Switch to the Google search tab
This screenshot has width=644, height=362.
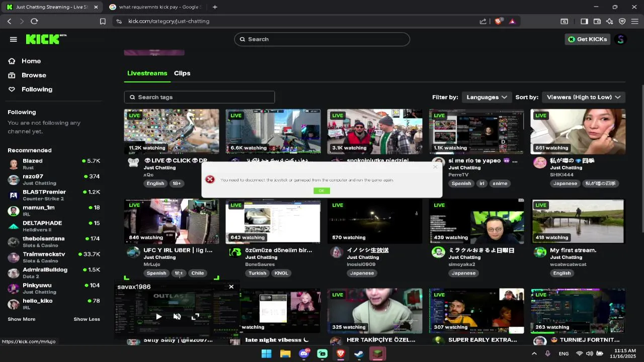click(155, 7)
